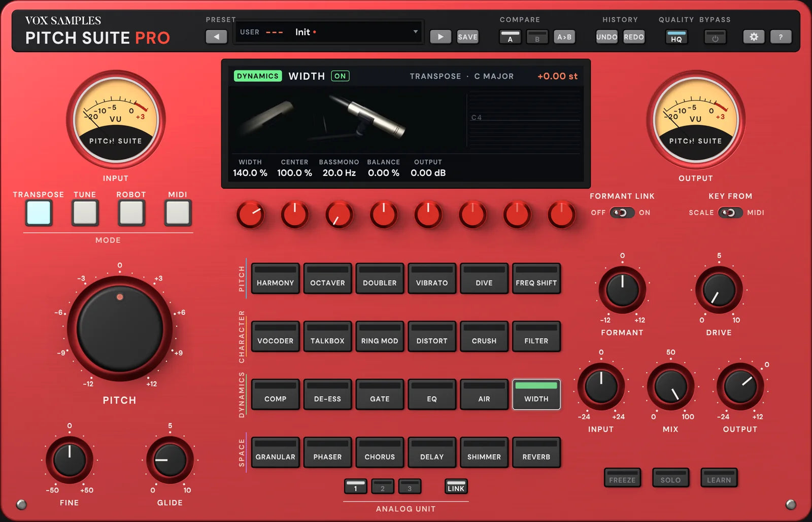This screenshot has width=812, height=522.
Task: Toggle the Formant Link switch
Action: 622,213
